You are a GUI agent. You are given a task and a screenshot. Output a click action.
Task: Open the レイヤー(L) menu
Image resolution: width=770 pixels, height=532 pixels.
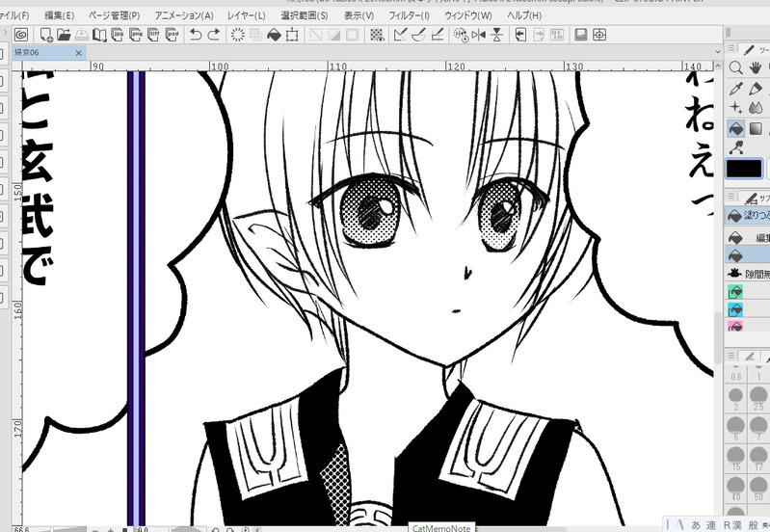tap(246, 15)
